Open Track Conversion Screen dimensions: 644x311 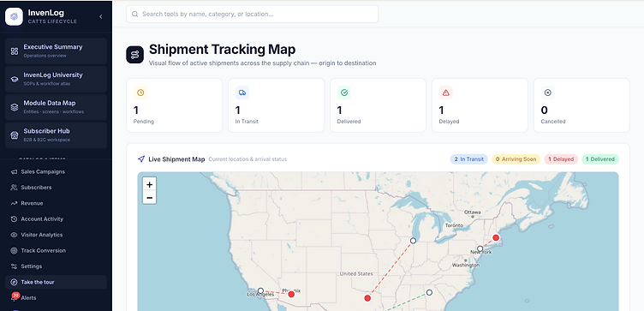(x=56, y=250)
